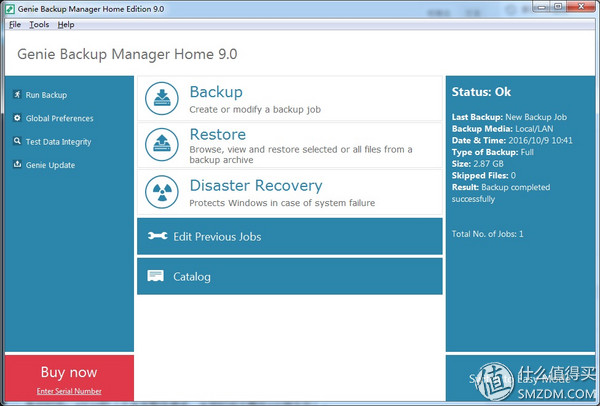Click the Global Preferences globe icon
This screenshot has height=406, width=600.
pyautogui.click(x=17, y=118)
